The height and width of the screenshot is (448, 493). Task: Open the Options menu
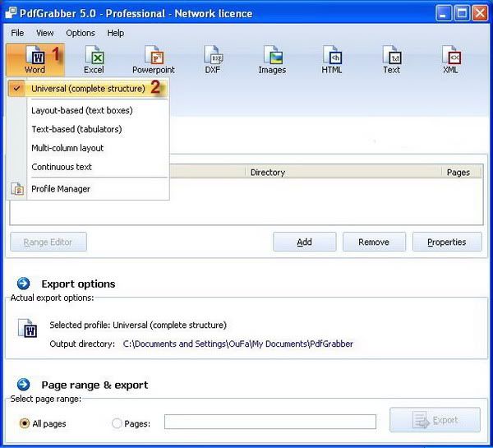(81, 33)
